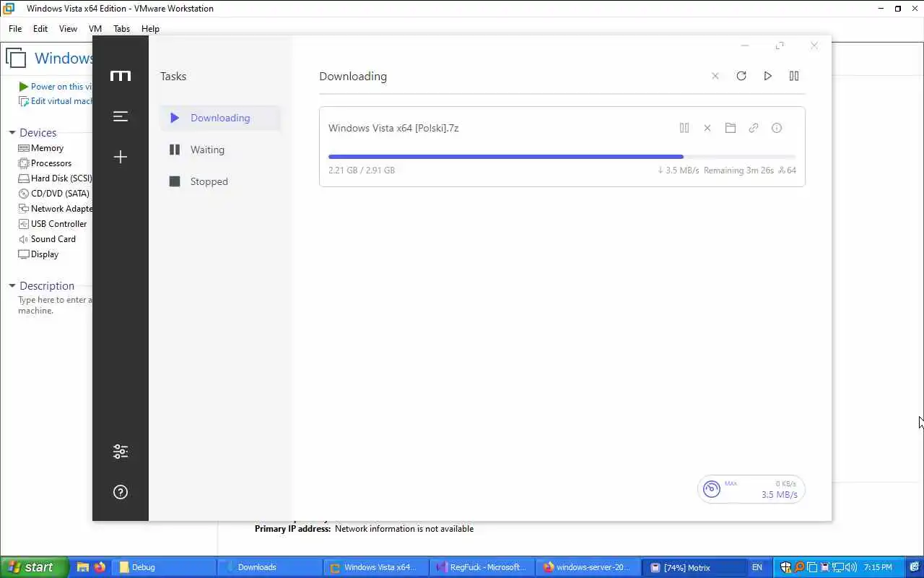The image size is (924, 578).
Task: Open the Edit menu in VMware Workstation
Action: (x=40, y=29)
